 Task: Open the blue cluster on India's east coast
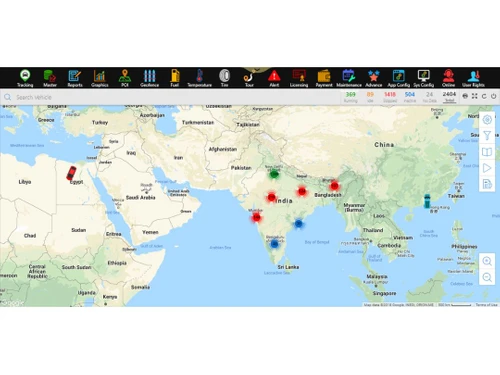299,224
